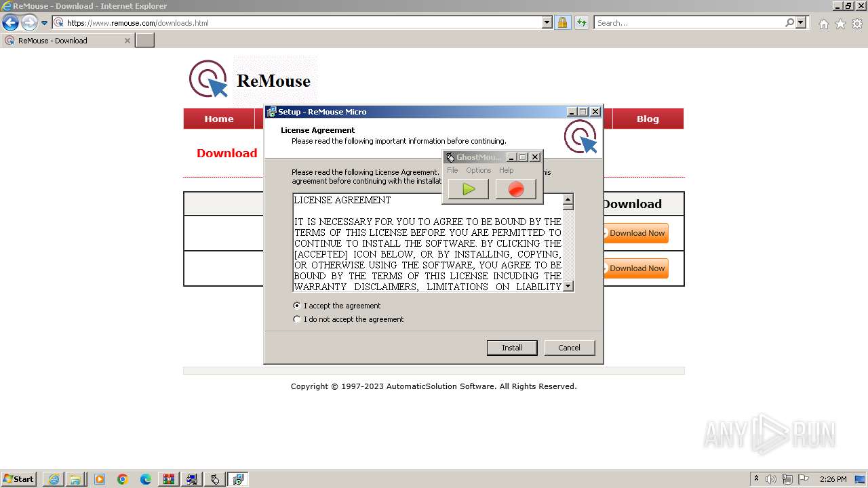Screen dimensions: 868x488
Task: Launch Google Chrome from the taskbar
Action: click(x=123, y=479)
